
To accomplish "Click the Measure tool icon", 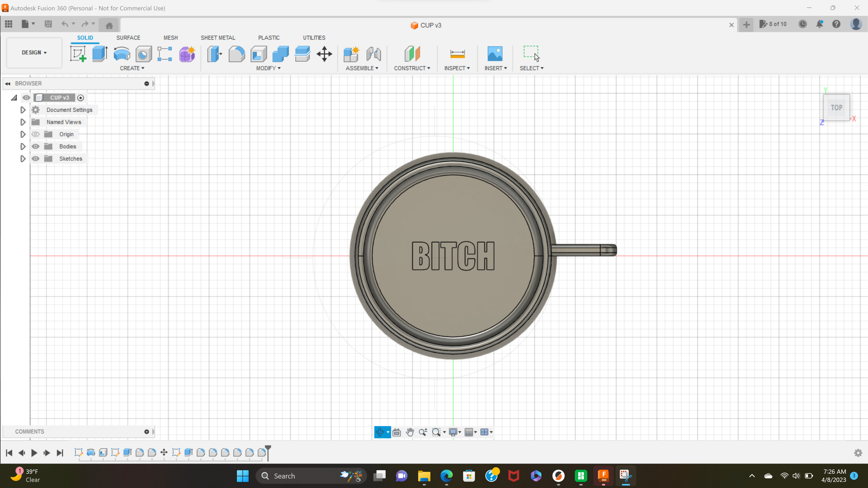I will click(x=457, y=54).
